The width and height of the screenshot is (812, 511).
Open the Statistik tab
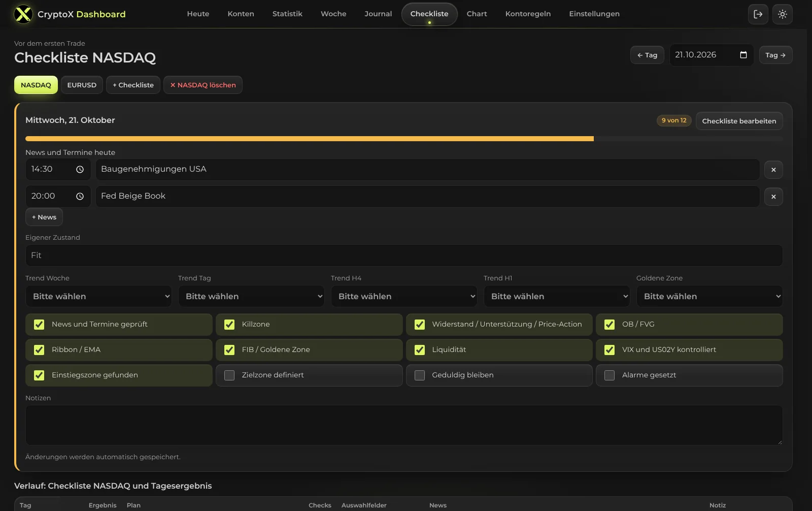(287, 14)
